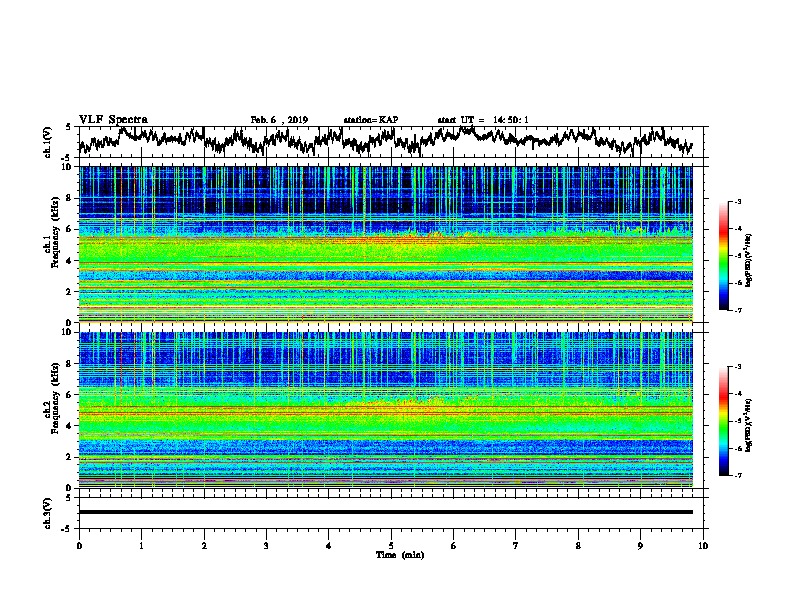Click the log(PSD) unit label beside ch.2 color bar
The image size is (792, 612).
[x=749, y=425]
